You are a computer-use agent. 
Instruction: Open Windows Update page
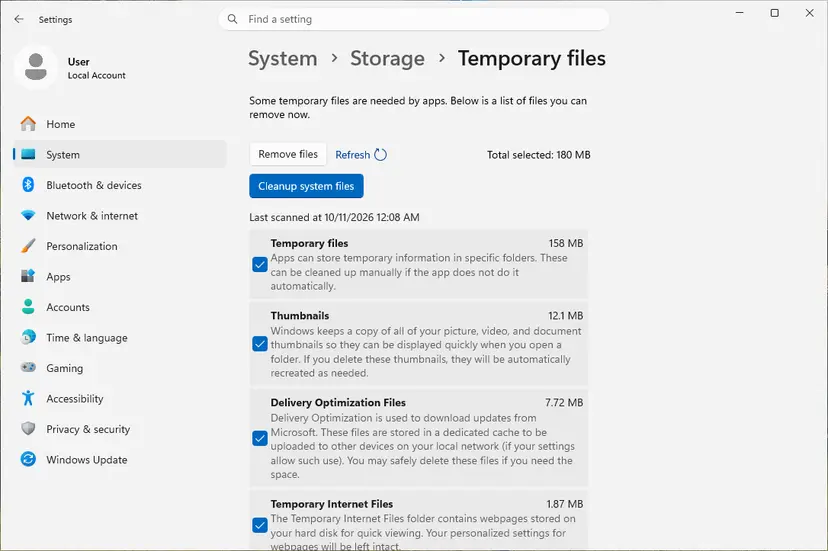coord(120,460)
